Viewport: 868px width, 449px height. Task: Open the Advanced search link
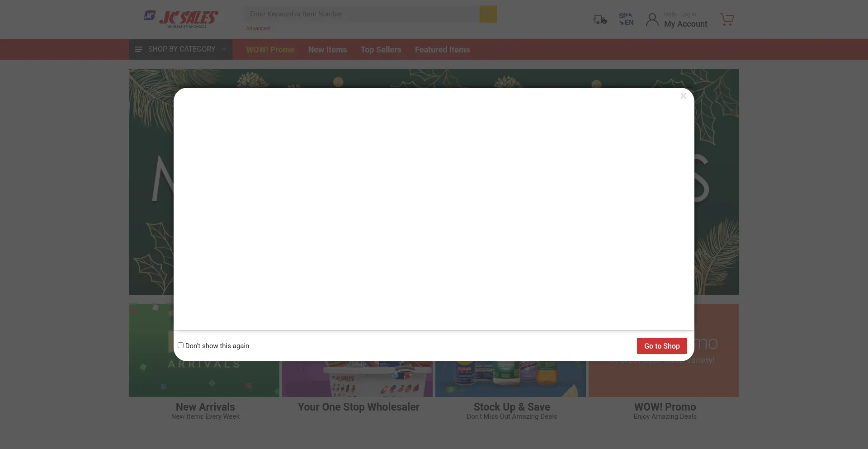(258, 28)
